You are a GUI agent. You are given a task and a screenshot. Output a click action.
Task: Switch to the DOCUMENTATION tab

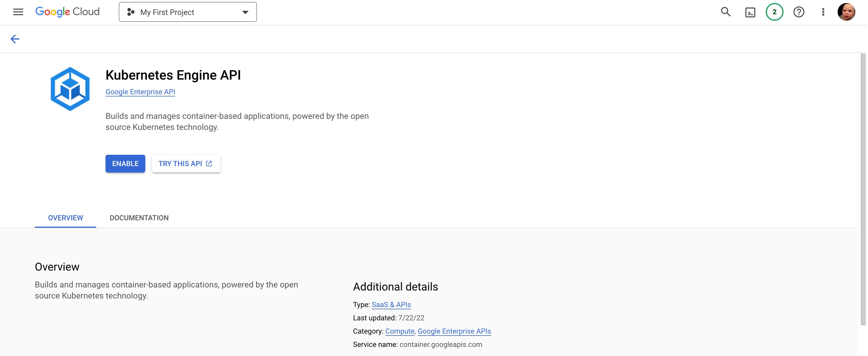tap(139, 218)
